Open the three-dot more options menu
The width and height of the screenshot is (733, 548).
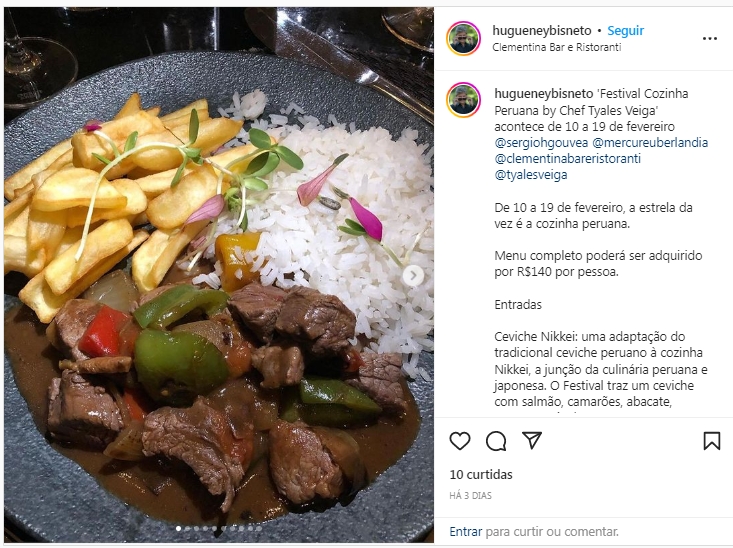(x=710, y=38)
